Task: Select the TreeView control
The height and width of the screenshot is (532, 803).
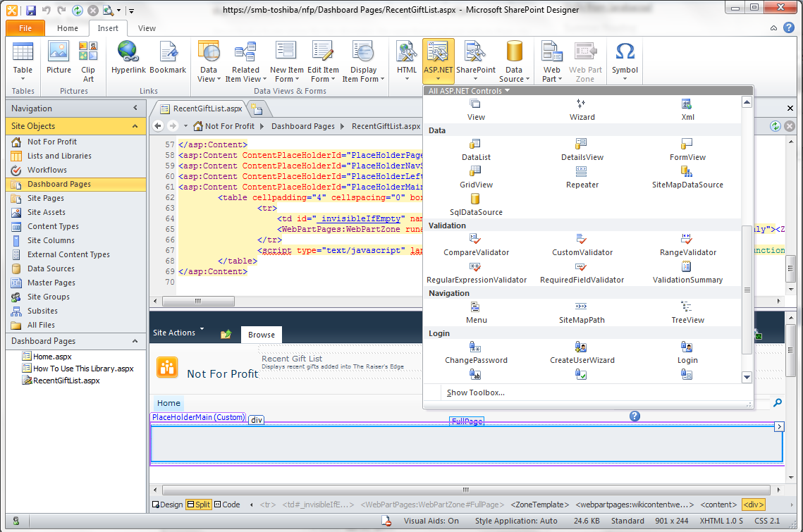Action: pos(687,313)
